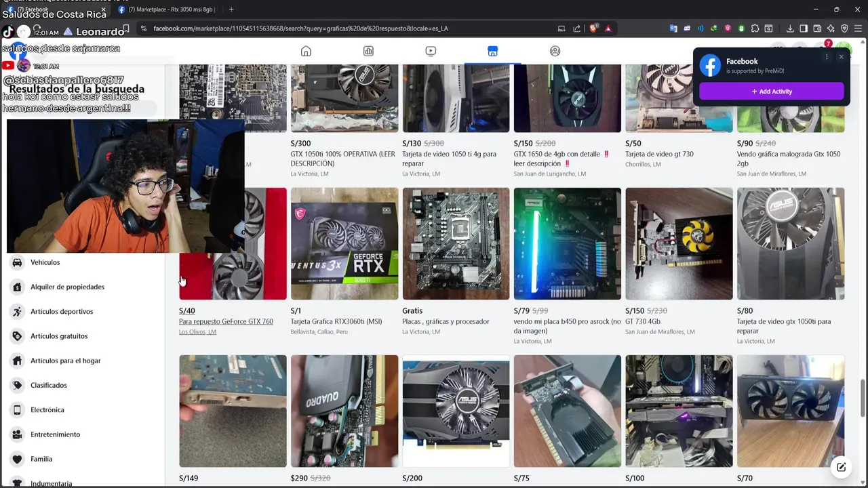Viewport: 868px width, 488px height.
Task: Open new browser tab with plus button
Action: pos(231,9)
